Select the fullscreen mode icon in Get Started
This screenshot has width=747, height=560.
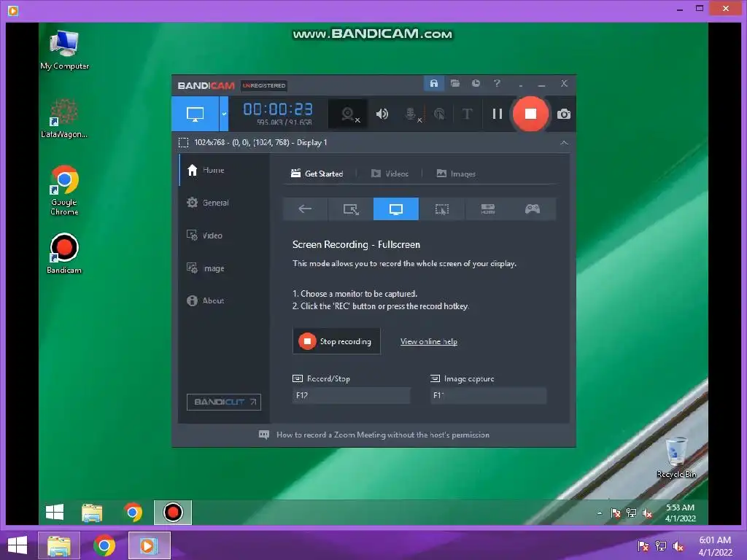pyautogui.click(x=396, y=209)
